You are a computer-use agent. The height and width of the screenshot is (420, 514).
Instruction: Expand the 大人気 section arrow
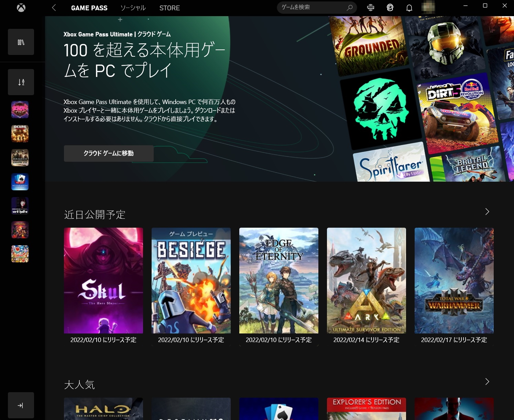tap(487, 382)
